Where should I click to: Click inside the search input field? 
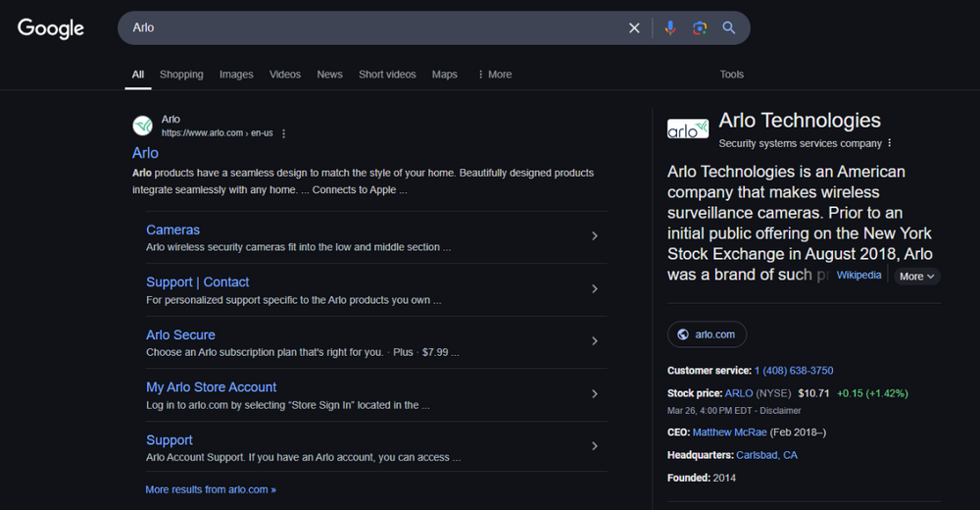[x=372, y=28]
